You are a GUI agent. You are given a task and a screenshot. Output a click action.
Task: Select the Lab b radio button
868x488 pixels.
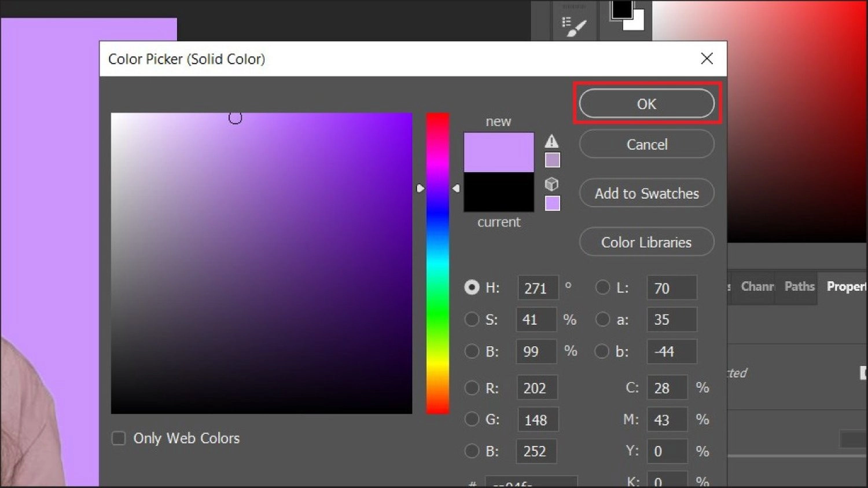(x=602, y=351)
